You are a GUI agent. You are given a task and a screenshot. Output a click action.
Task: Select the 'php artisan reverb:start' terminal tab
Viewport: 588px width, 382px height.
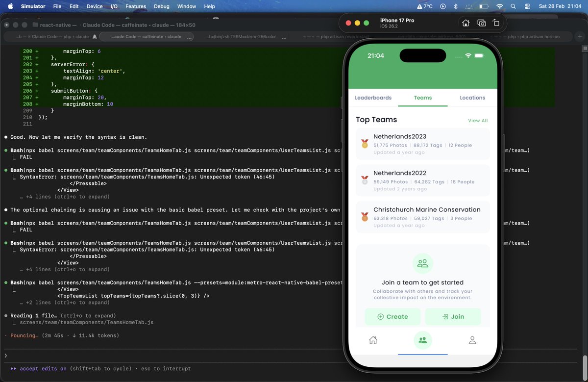[x=336, y=37]
